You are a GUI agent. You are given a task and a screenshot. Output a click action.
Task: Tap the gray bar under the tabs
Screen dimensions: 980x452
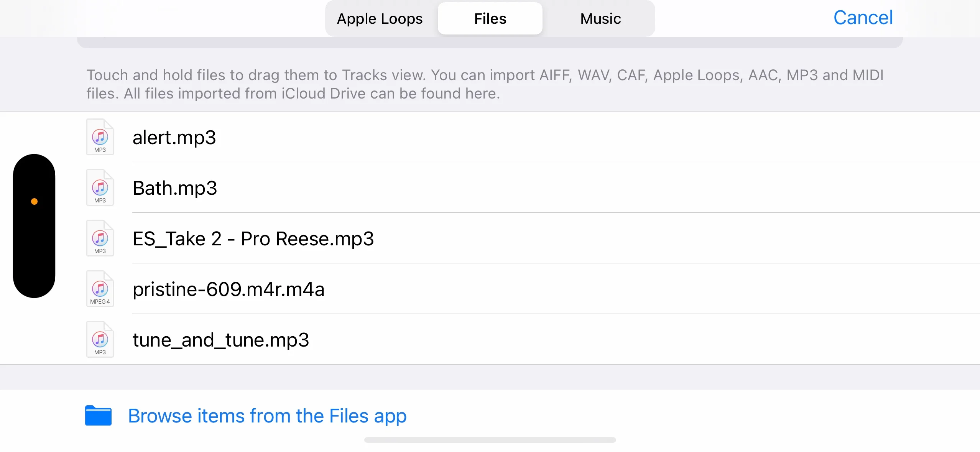(490, 43)
